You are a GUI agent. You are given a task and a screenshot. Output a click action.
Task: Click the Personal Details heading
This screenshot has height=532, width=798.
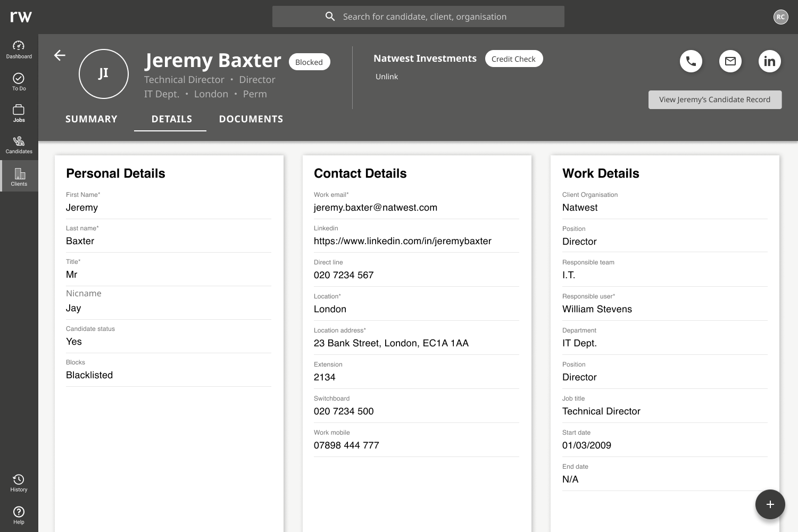115,173
